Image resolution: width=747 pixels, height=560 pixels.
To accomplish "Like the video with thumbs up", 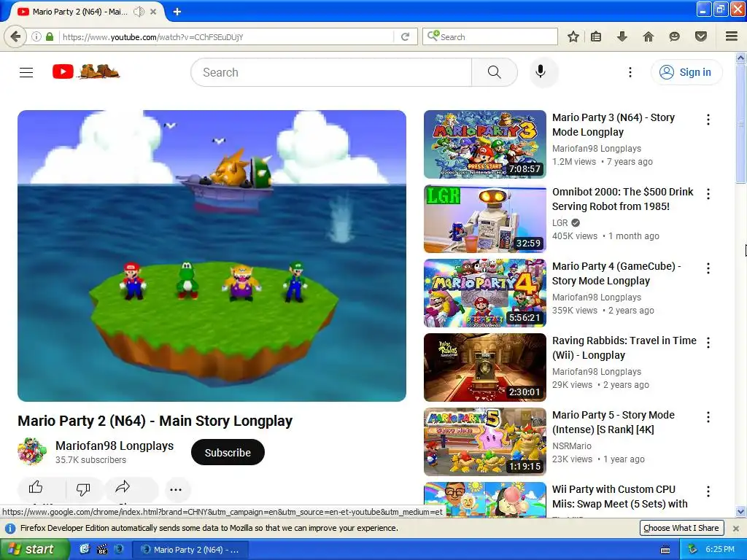I will coord(36,487).
